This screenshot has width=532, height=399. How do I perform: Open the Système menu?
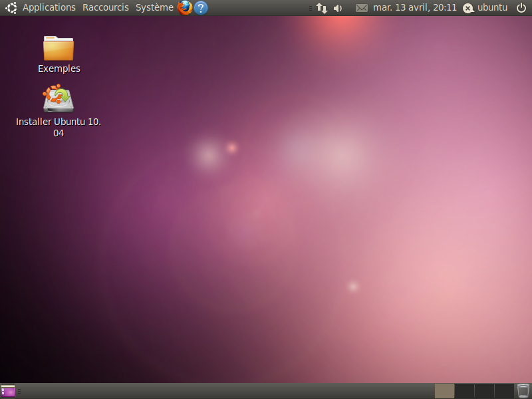[x=154, y=8]
